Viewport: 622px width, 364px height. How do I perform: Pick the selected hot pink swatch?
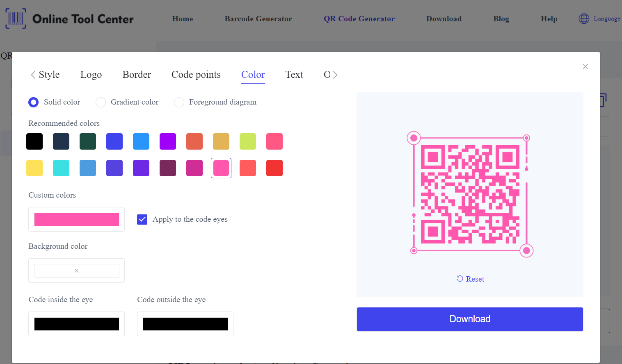(x=221, y=168)
